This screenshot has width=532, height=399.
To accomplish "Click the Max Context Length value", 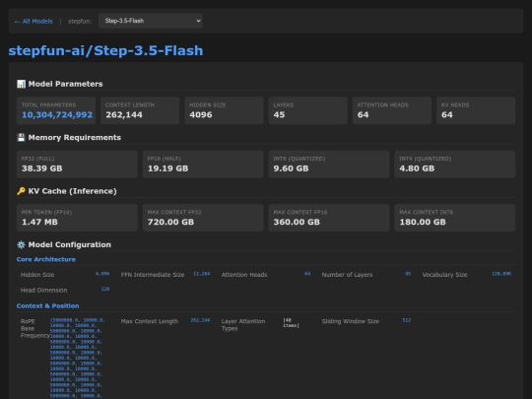I will tap(200, 320).
